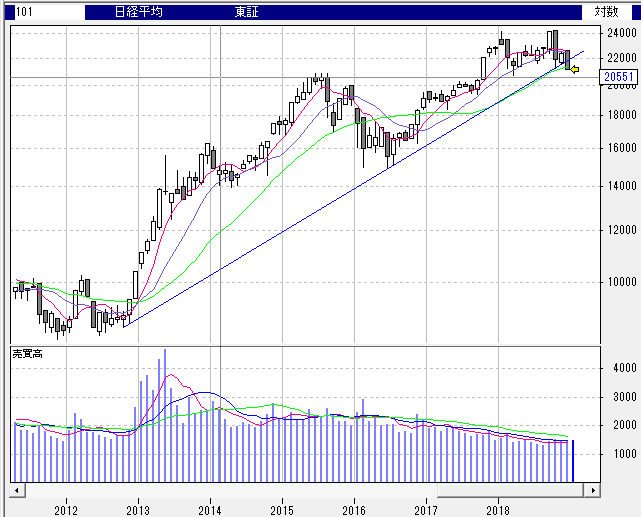Click the 20551 current price label
The height and width of the screenshot is (517, 641).
click(x=621, y=77)
